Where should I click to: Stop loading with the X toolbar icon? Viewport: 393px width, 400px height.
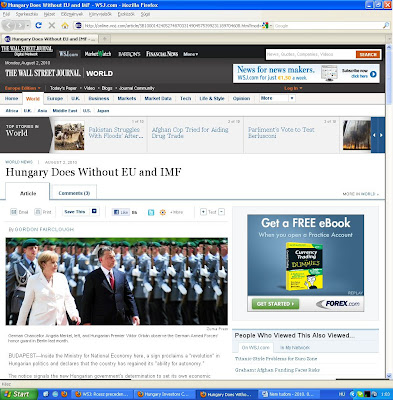(52, 25)
